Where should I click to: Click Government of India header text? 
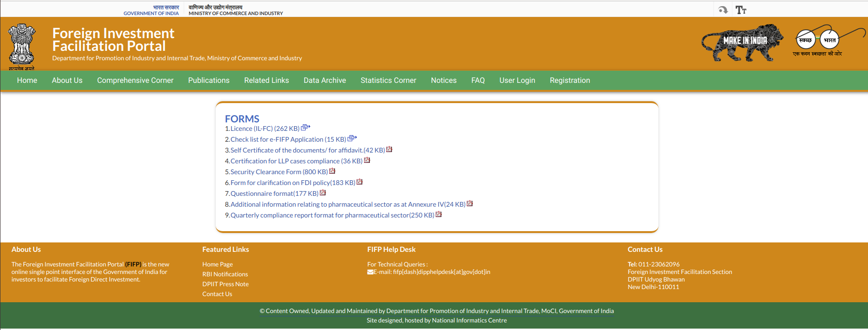[x=151, y=13]
